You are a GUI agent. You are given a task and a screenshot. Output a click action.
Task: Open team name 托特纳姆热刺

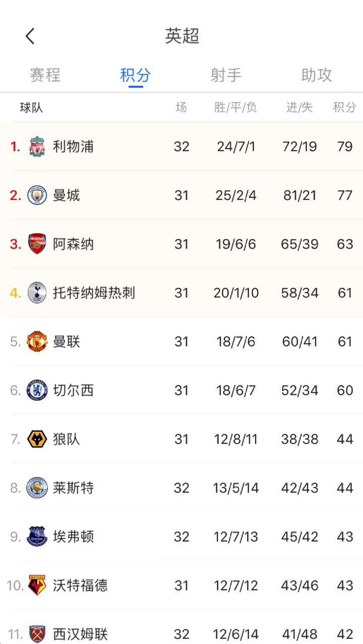coord(94,293)
